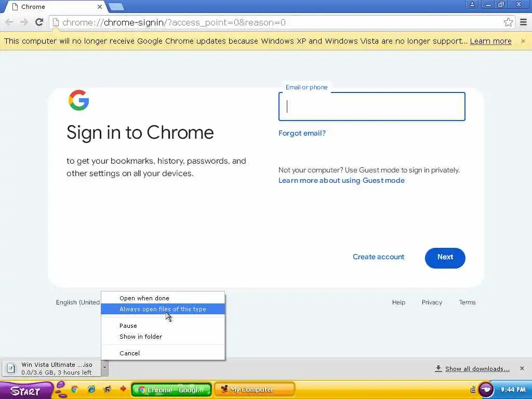Switch to My Computer taskbar window
This screenshot has height=399, width=532.
[x=255, y=390]
